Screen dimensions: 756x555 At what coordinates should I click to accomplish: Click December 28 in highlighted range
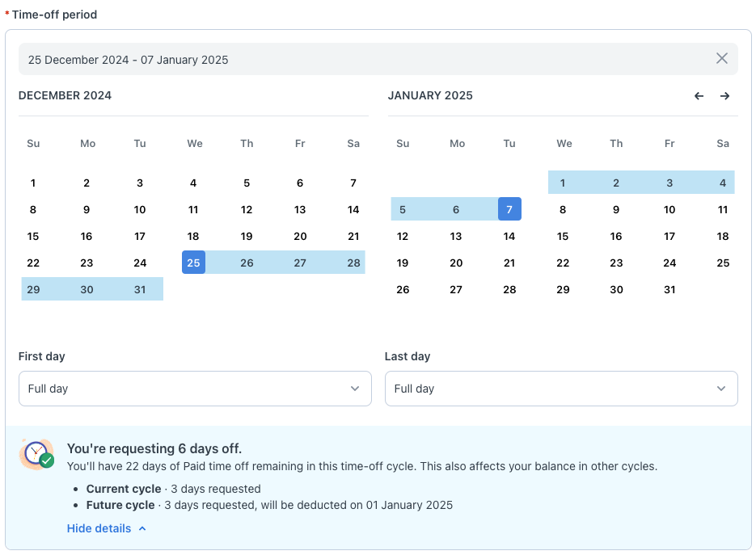pos(353,263)
